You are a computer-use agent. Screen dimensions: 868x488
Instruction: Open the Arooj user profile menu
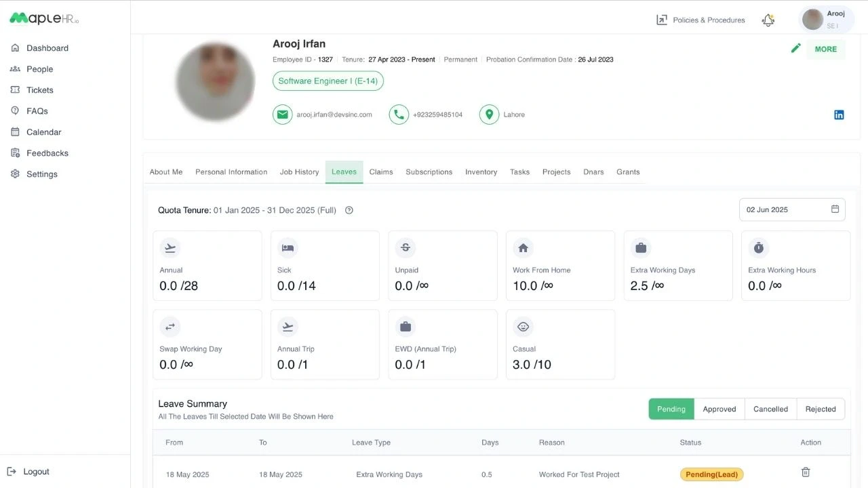tap(827, 20)
